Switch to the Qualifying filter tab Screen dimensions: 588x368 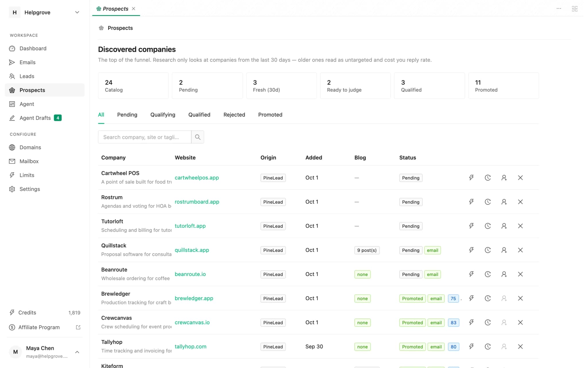click(163, 115)
